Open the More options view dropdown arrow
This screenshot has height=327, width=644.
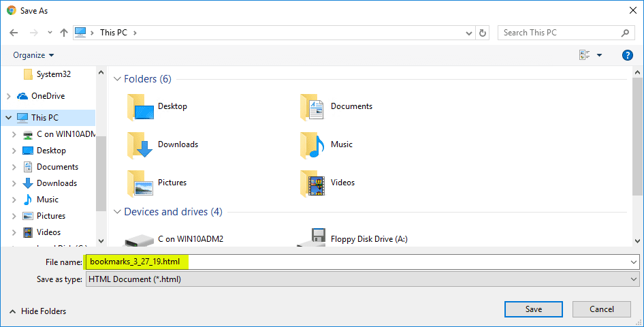pyautogui.click(x=599, y=55)
